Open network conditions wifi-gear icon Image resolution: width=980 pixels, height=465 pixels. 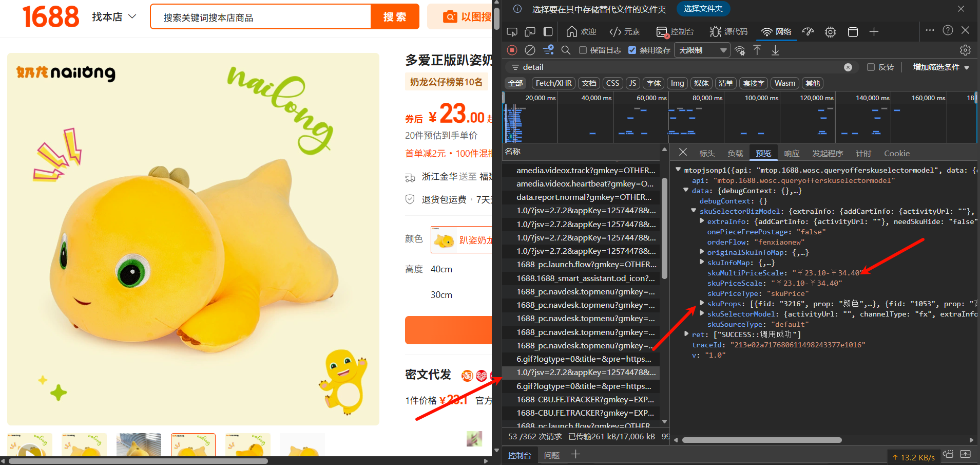pos(740,50)
